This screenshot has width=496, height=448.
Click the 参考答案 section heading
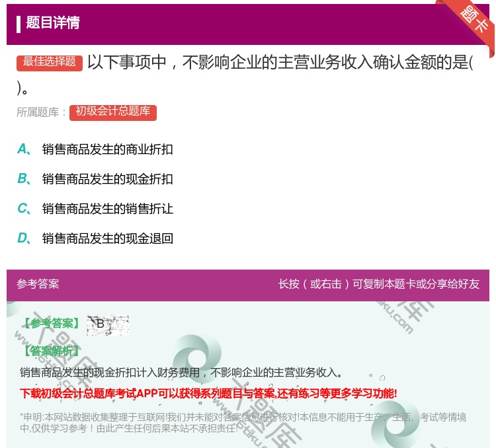pyautogui.click(x=38, y=284)
